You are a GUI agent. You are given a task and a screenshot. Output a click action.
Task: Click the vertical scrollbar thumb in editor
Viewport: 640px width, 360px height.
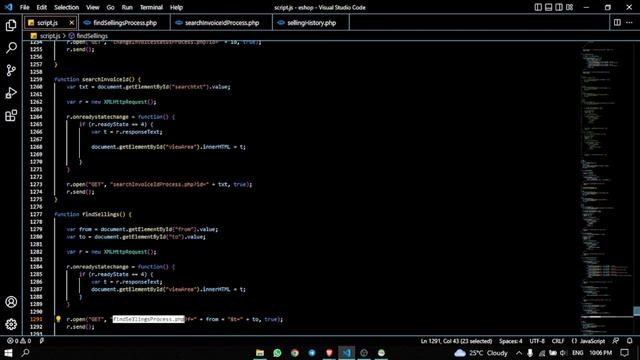(x=636, y=311)
